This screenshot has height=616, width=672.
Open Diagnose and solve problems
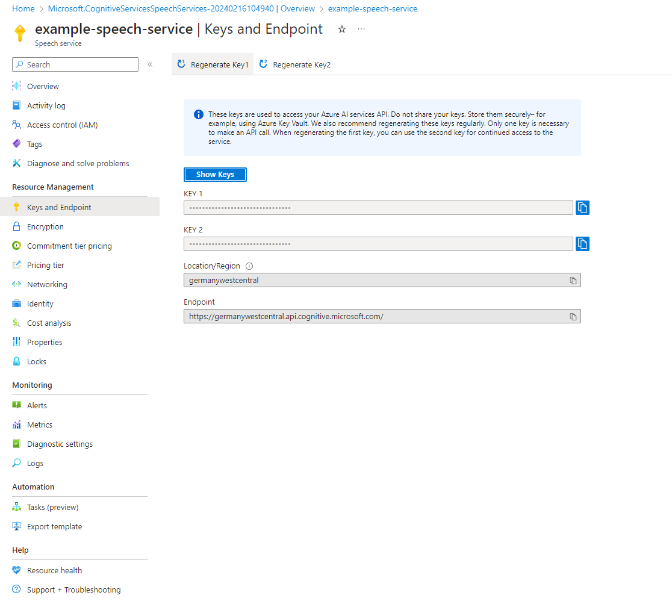click(78, 163)
